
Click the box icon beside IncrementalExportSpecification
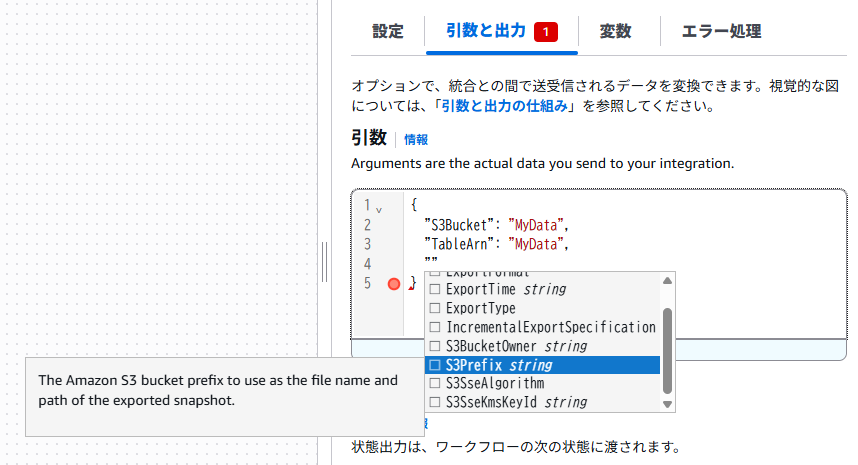(434, 327)
